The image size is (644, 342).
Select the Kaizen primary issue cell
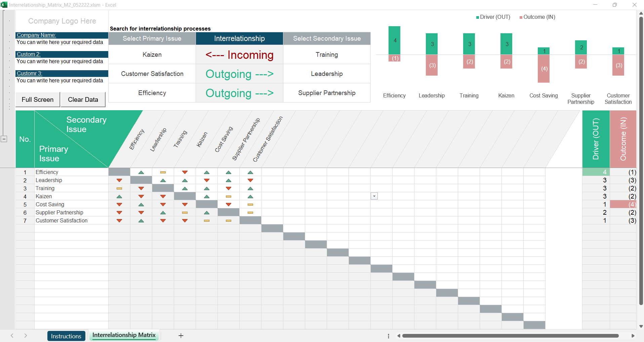coord(152,55)
